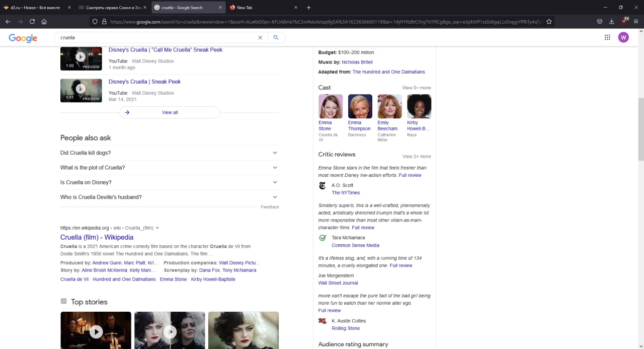Close the New Tab tab
This screenshot has width=644, height=349.
(x=296, y=8)
